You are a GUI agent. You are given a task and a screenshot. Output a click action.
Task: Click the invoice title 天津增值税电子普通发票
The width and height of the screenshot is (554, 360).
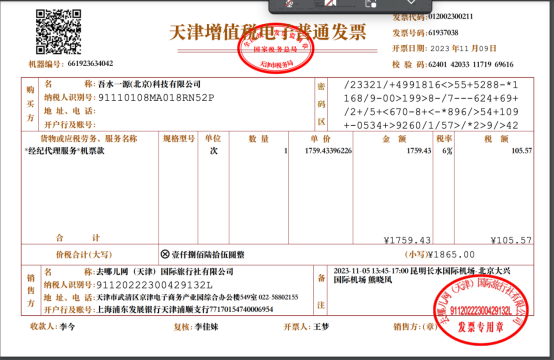[x=267, y=32]
